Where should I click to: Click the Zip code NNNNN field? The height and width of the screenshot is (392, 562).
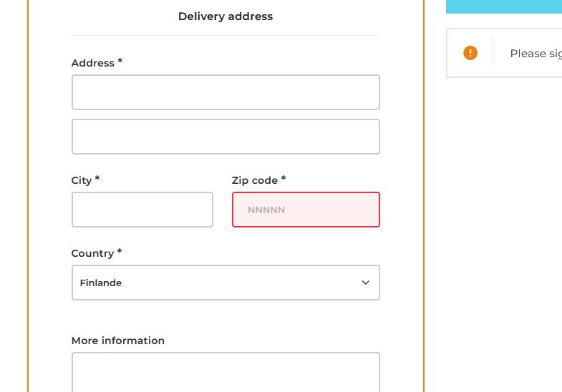(306, 210)
